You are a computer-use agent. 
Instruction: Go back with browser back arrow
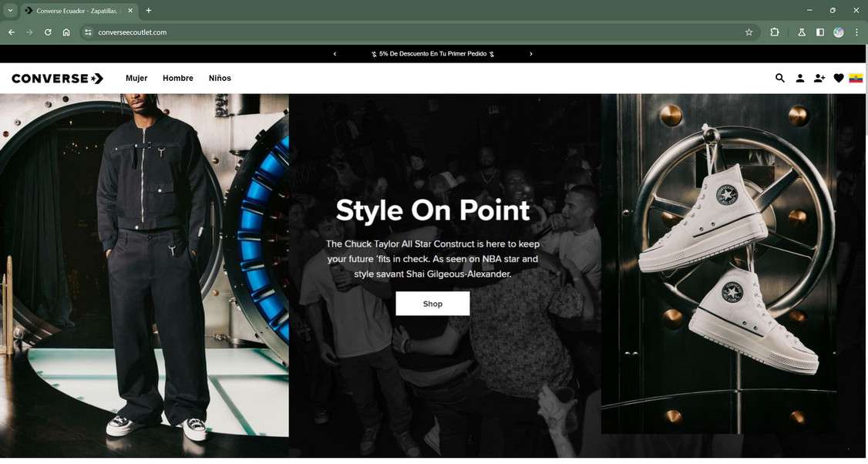11,32
